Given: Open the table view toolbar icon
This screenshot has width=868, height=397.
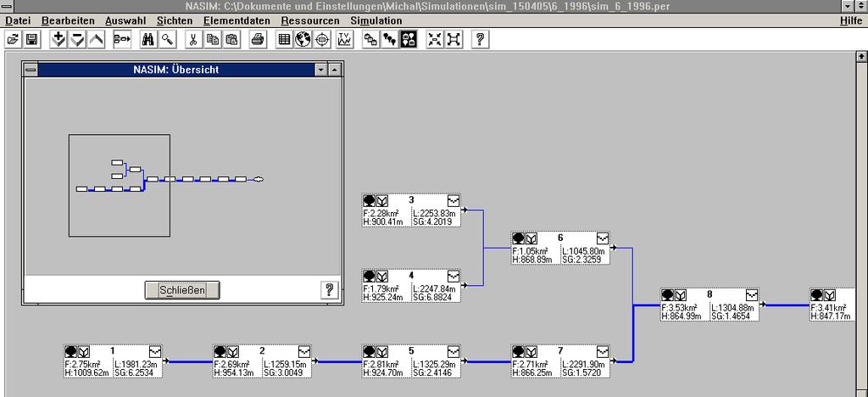Looking at the screenshot, I should tap(284, 39).
